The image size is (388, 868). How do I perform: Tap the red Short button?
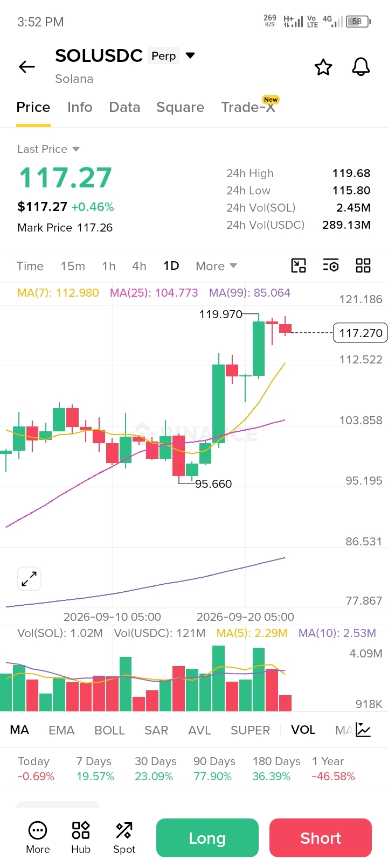[321, 838]
